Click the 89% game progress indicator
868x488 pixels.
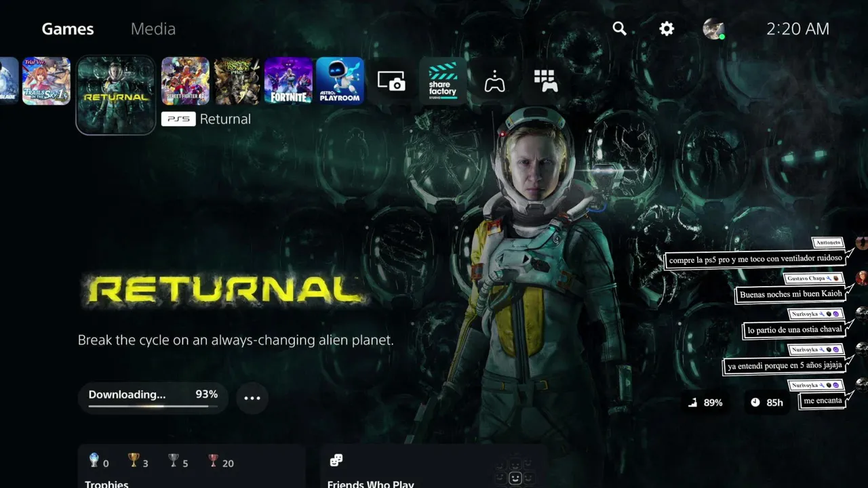(705, 403)
